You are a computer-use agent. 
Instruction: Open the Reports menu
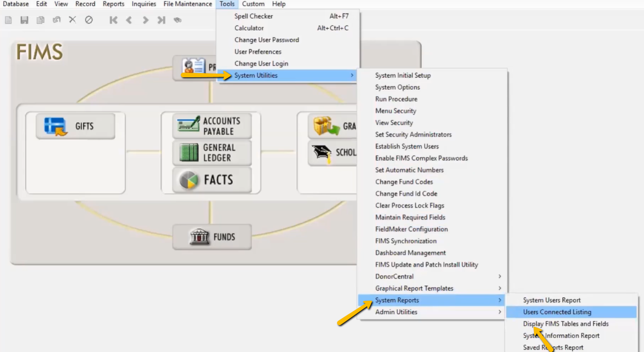(x=114, y=4)
